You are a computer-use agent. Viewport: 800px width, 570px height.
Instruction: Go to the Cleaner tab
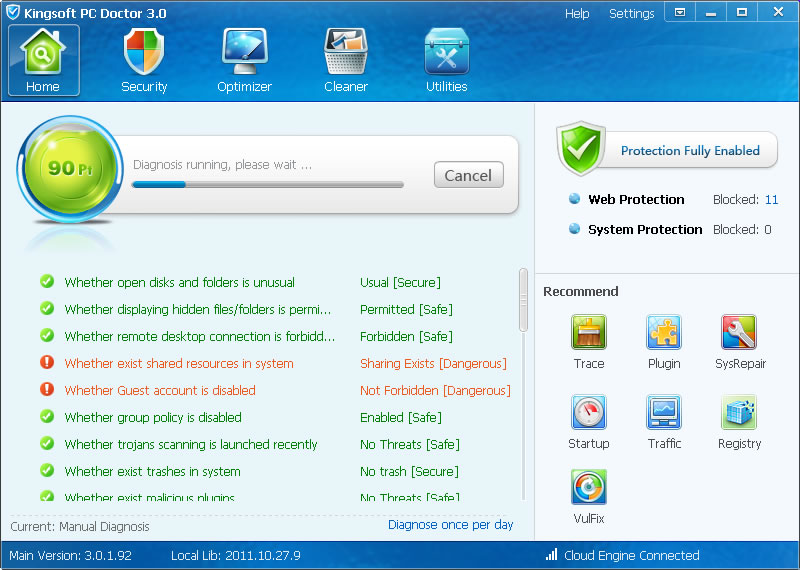click(x=345, y=60)
